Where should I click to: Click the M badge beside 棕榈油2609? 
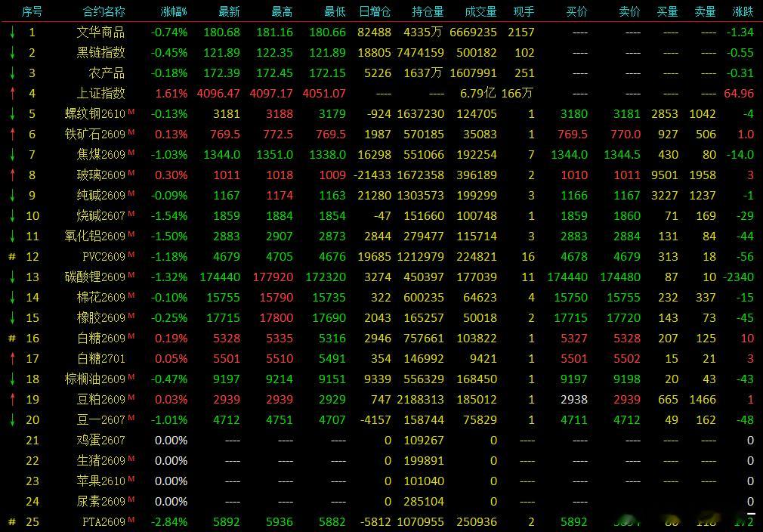(x=131, y=377)
